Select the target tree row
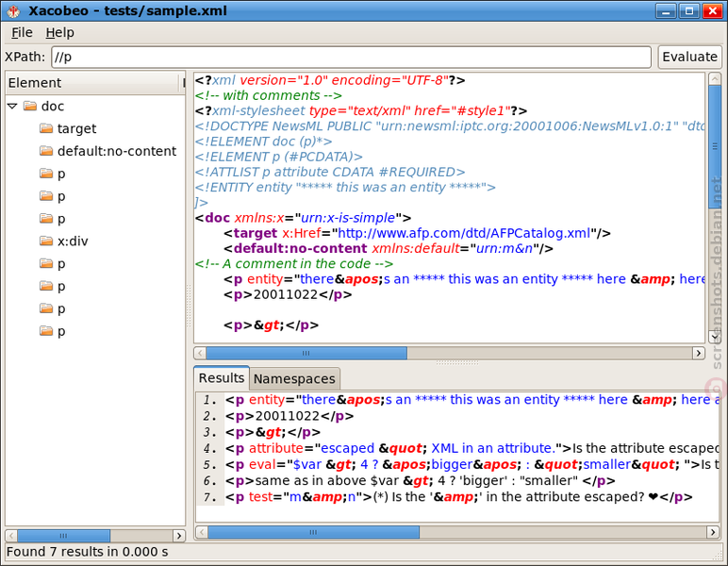 pyautogui.click(x=95, y=128)
